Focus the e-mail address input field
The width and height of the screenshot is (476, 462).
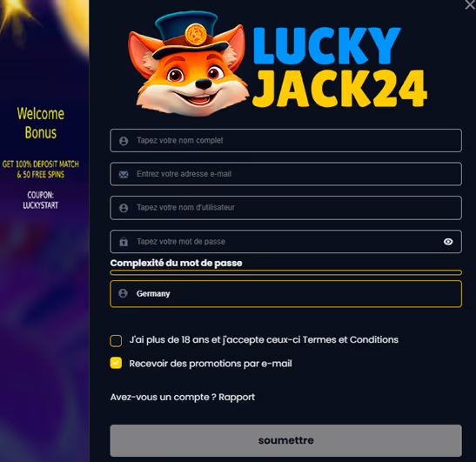click(x=285, y=174)
